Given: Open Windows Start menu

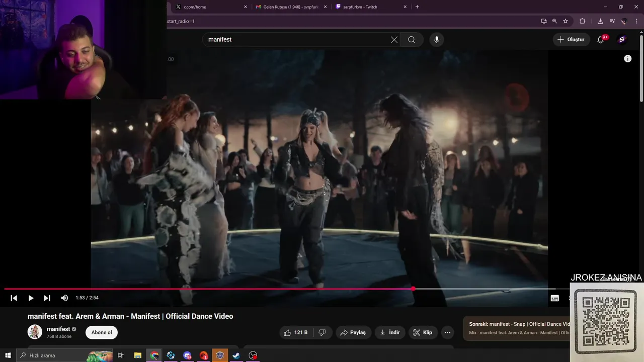Looking at the screenshot, I should click(x=8, y=355).
